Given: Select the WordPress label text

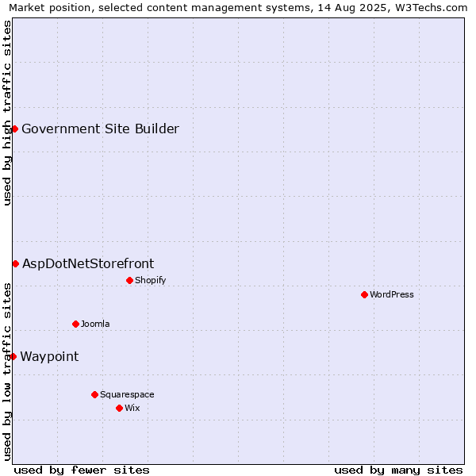Looking at the screenshot, I should [392, 294].
